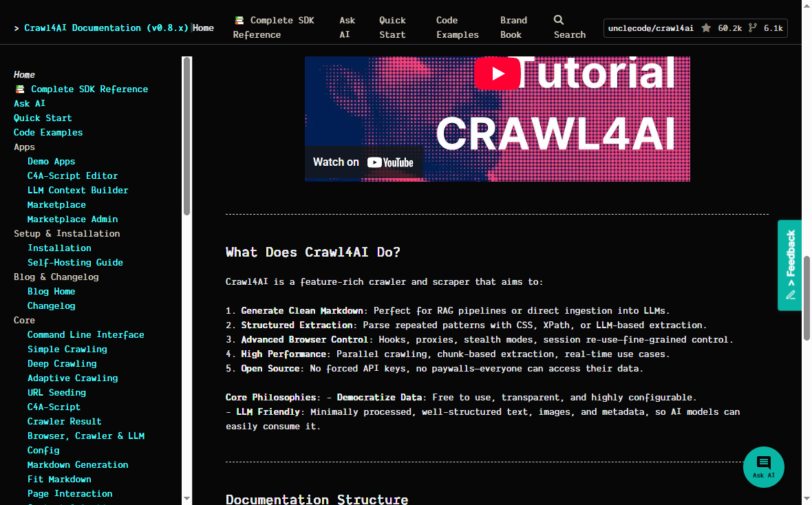
Task: Select Brand Book from the top navbar
Action: click(x=513, y=27)
